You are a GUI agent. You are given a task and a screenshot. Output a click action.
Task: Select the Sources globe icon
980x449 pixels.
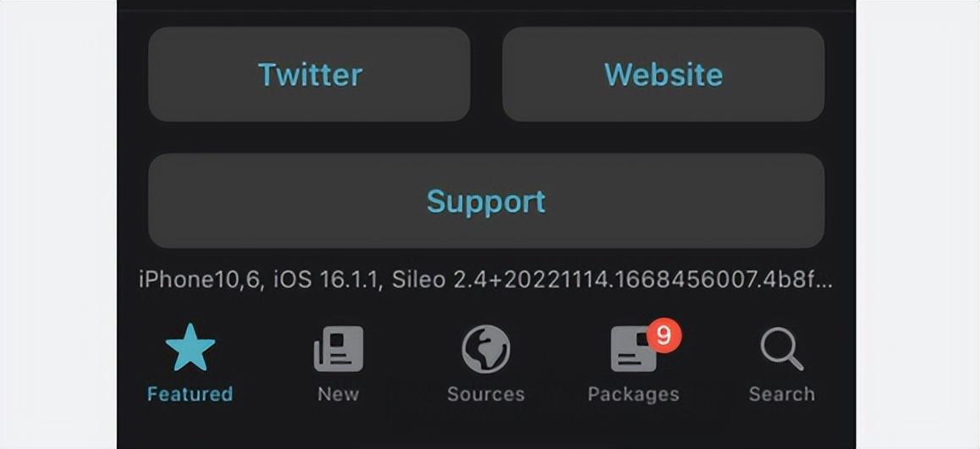486,349
